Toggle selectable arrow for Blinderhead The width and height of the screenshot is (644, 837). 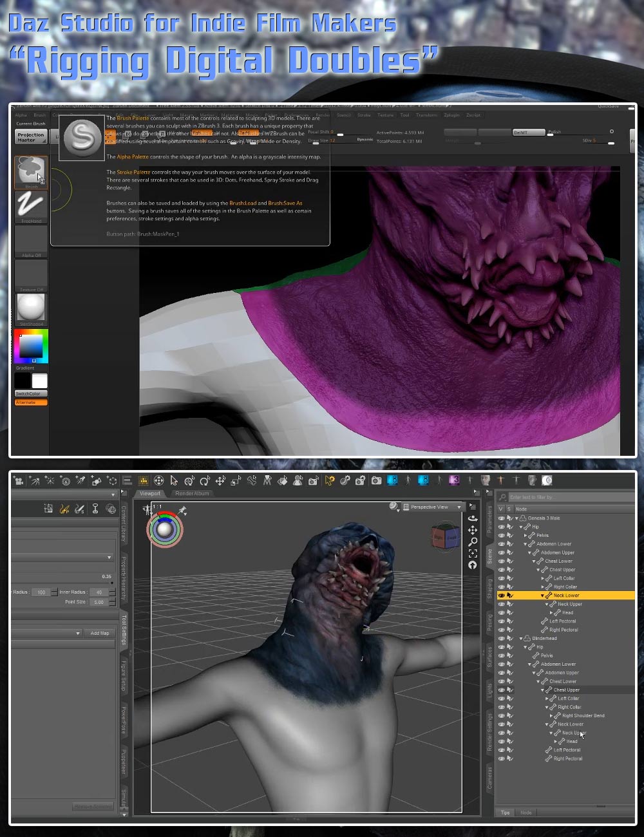pos(510,638)
